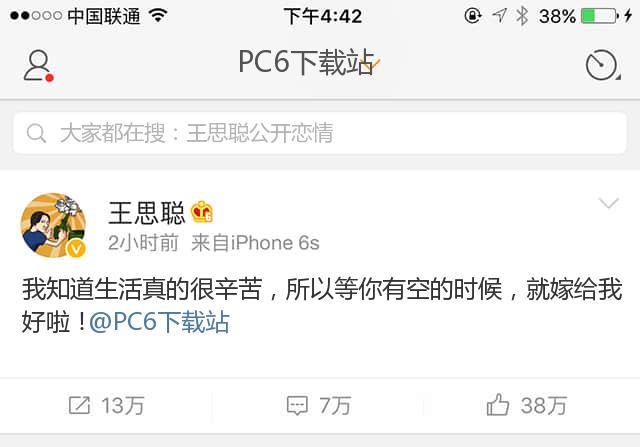Tap the radar discover icon
Viewport: 640px width, 447px height.
pyautogui.click(x=602, y=65)
